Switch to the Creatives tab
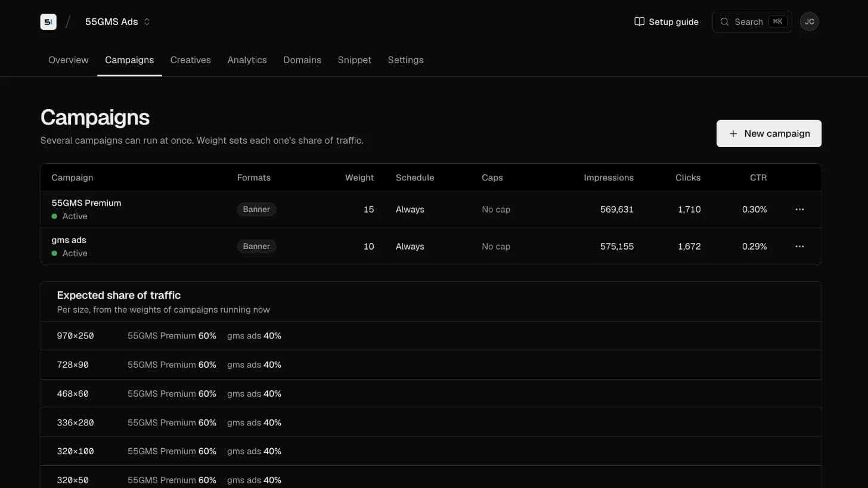Viewport: 868px width, 488px height. 191,60
